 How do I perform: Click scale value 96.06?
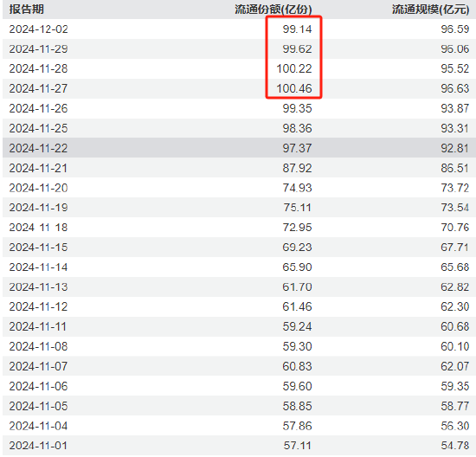[x=454, y=48]
